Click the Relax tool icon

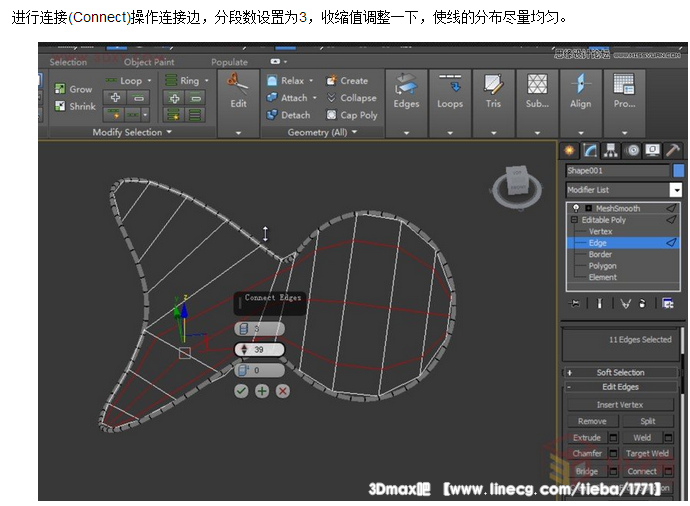click(x=272, y=81)
